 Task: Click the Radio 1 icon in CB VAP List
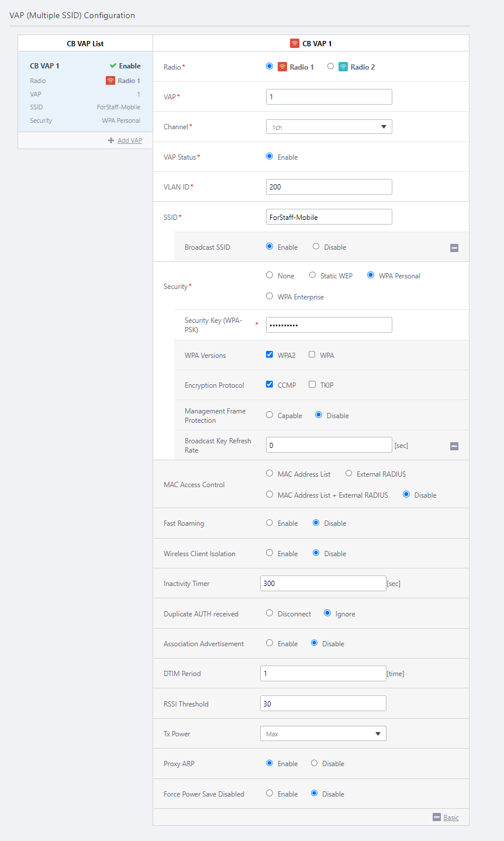[x=111, y=81]
